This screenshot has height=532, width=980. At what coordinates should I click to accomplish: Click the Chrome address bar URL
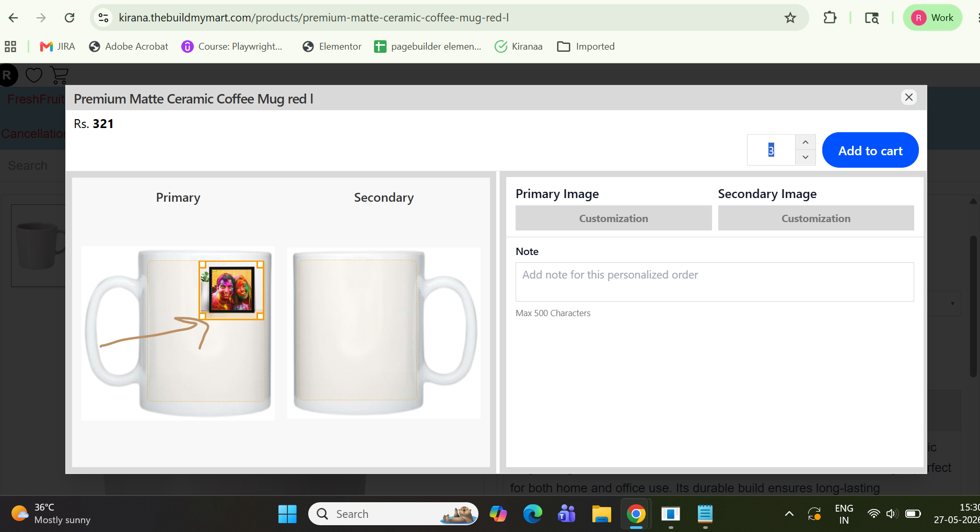pos(313,18)
